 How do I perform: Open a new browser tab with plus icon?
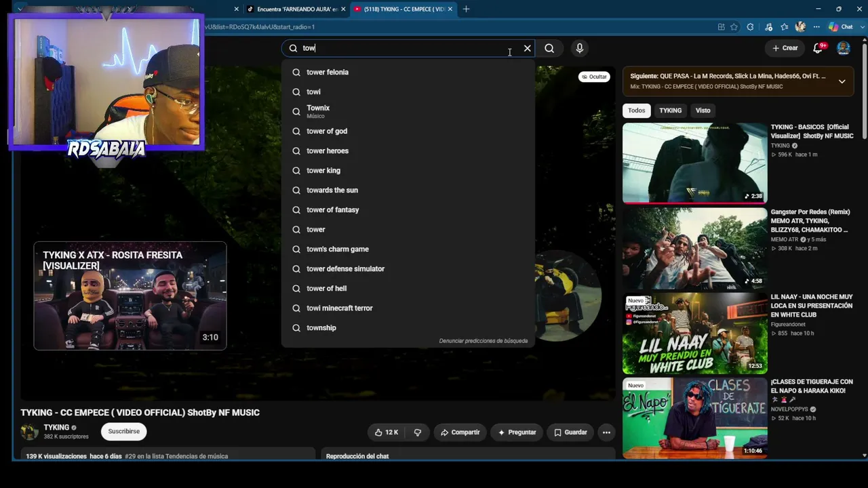(466, 9)
